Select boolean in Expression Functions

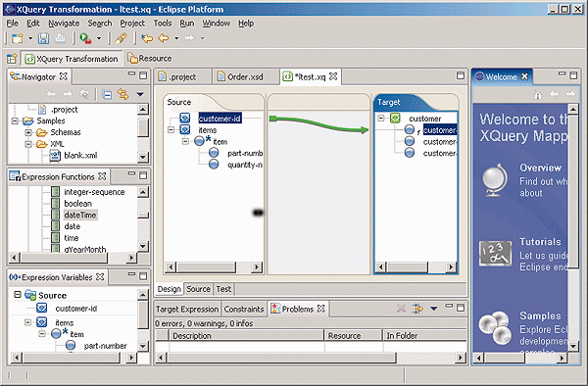tap(78, 204)
